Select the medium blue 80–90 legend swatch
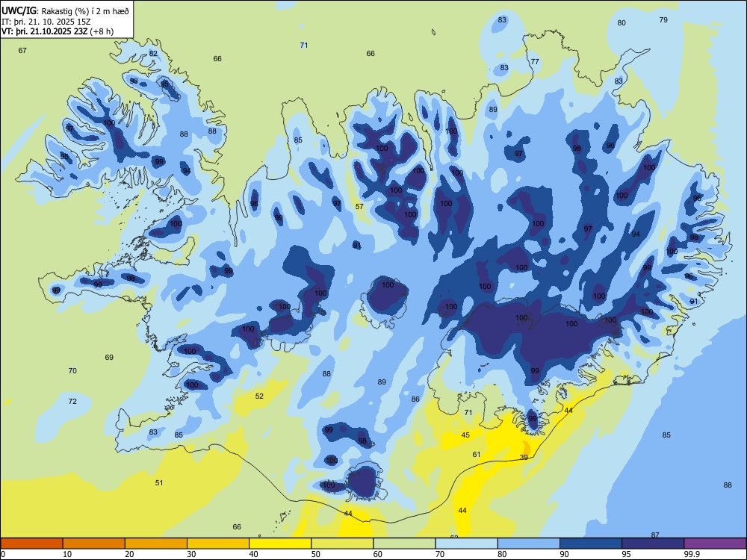The image size is (747, 560). click(529, 544)
